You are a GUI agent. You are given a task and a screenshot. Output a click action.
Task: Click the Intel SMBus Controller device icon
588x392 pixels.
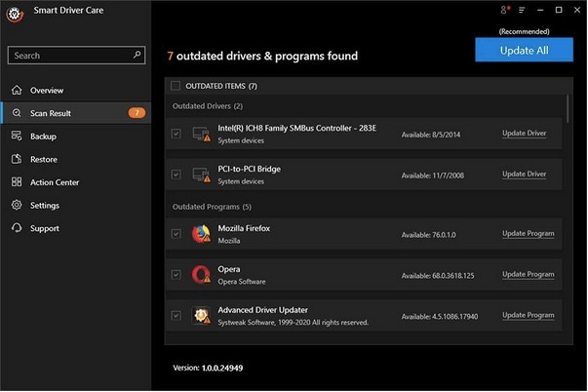coord(201,134)
